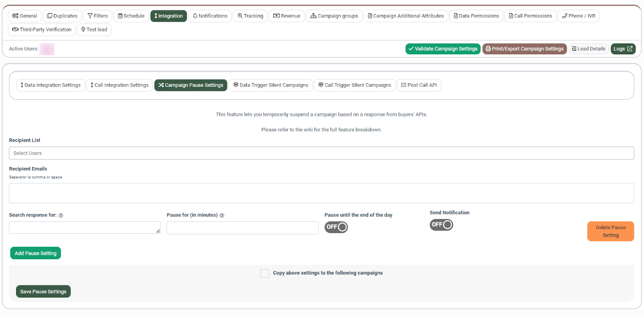Click Add Pause Setting button

(35, 253)
